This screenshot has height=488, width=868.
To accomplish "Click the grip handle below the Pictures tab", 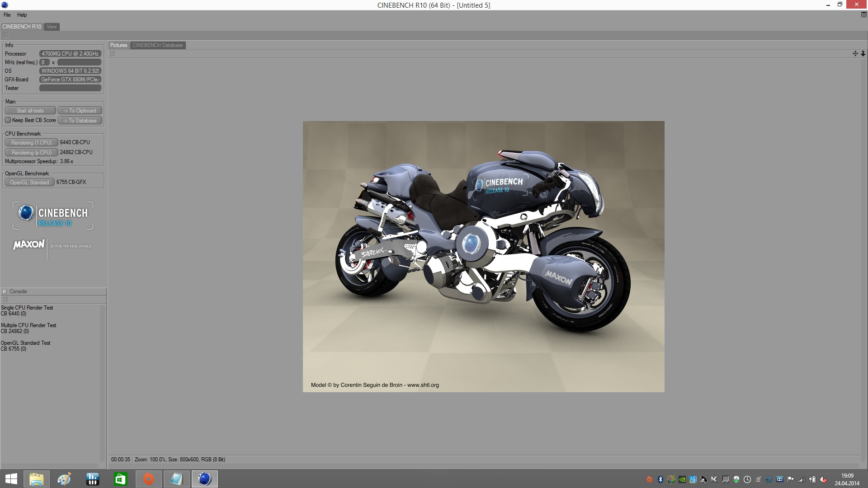I will click(x=113, y=54).
